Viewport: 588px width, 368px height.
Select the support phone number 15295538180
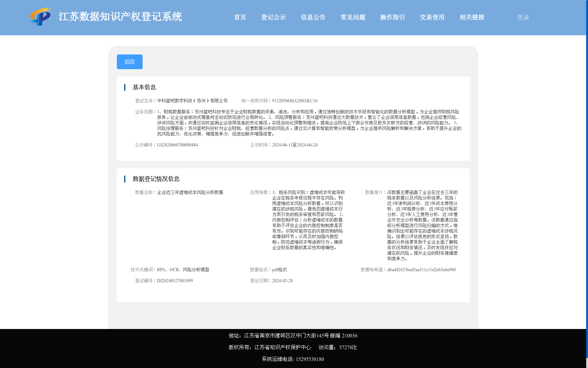point(310,359)
